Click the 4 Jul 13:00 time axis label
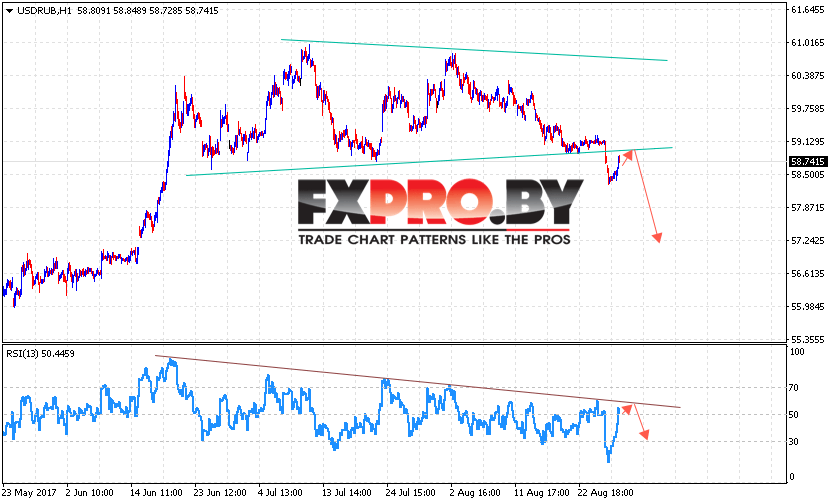 tap(280, 492)
